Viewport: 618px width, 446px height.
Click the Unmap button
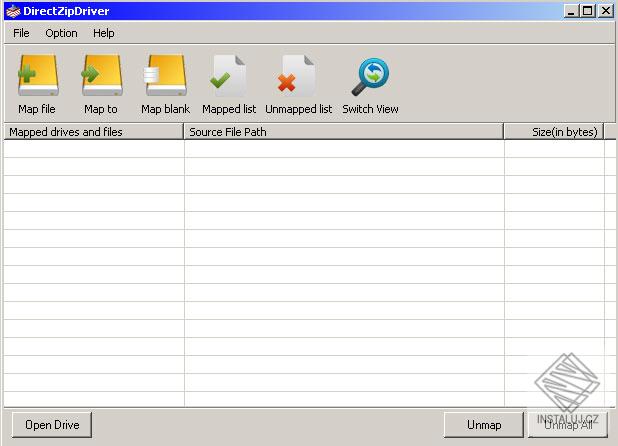(484, 425)
